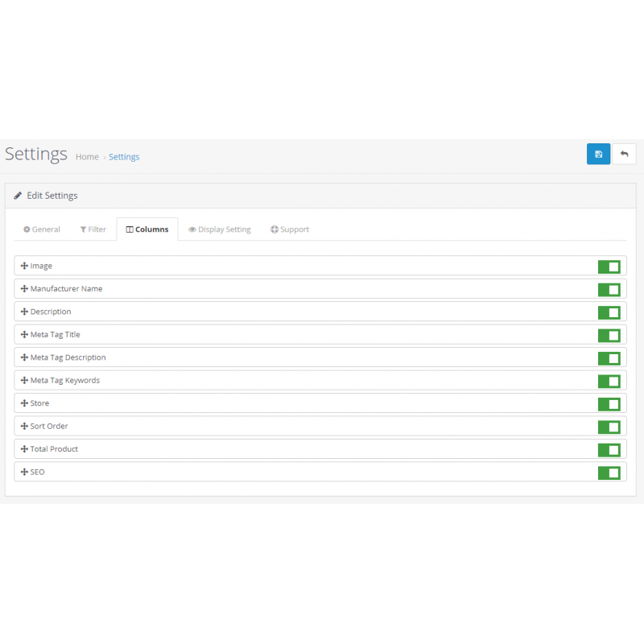Click the Meta Tag Description row label
This screenshot has height=644, width=644.
(68, 357)
